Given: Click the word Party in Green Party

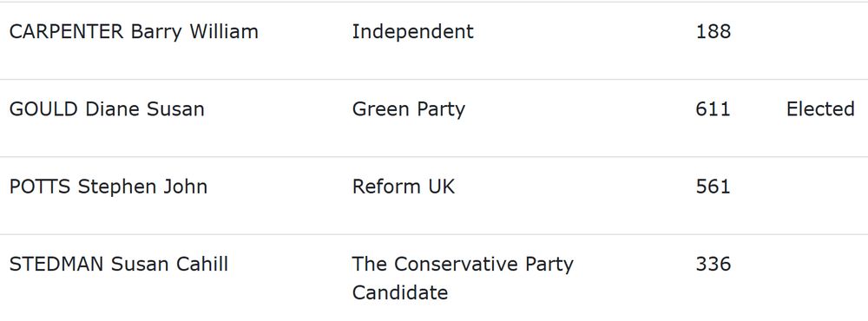Looking at the screenshot, I should coord(440,110).
